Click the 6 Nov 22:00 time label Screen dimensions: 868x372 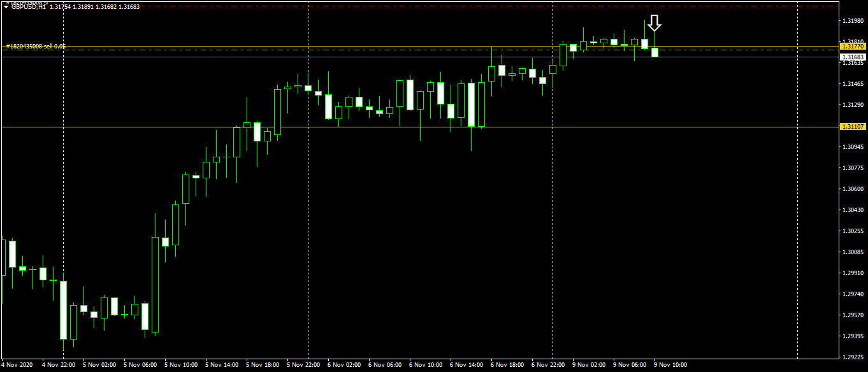coord(548,365)
